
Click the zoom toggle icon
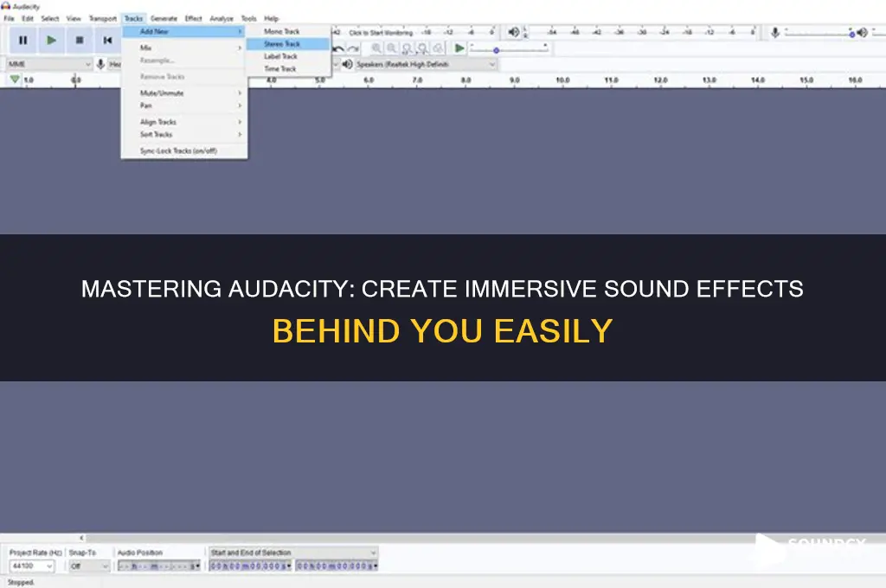pyautogui.click(x=437, y=48)
